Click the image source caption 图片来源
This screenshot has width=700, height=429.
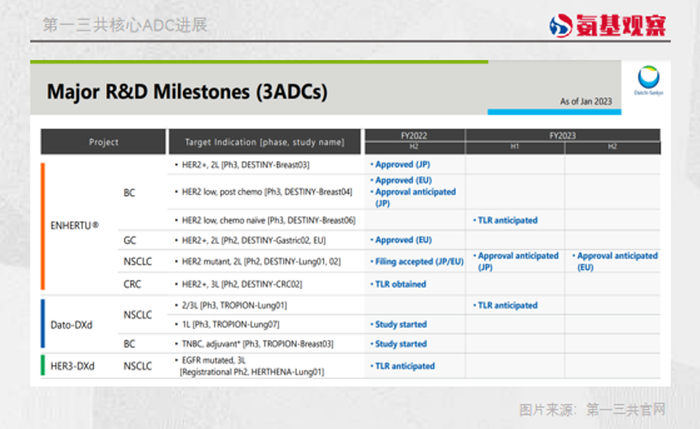point(592,409)
